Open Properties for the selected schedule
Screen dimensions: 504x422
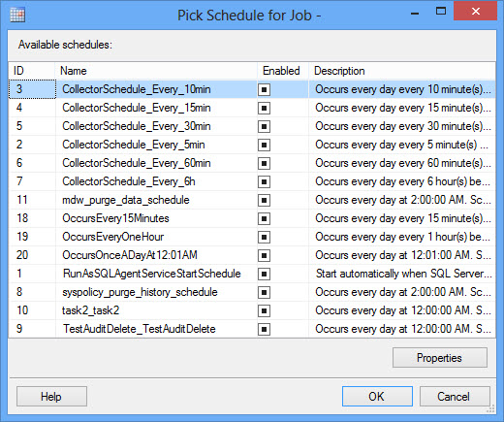[440, 358]
